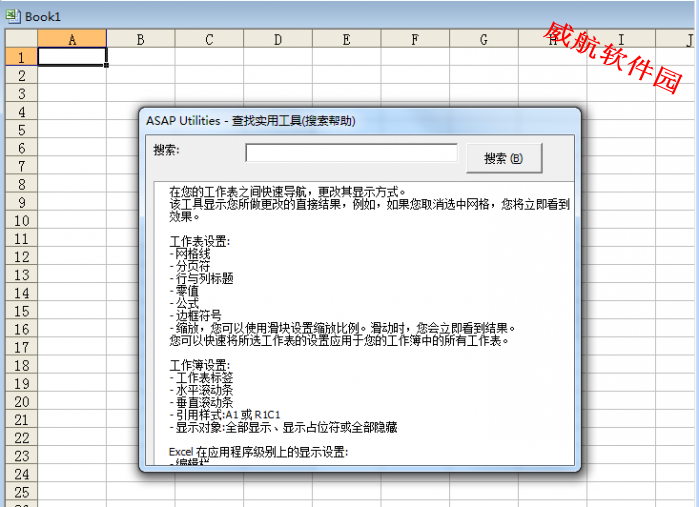699x507 pixels.
Task: Click the 工作簿设置: heading text
Action: tap(200, 365)
